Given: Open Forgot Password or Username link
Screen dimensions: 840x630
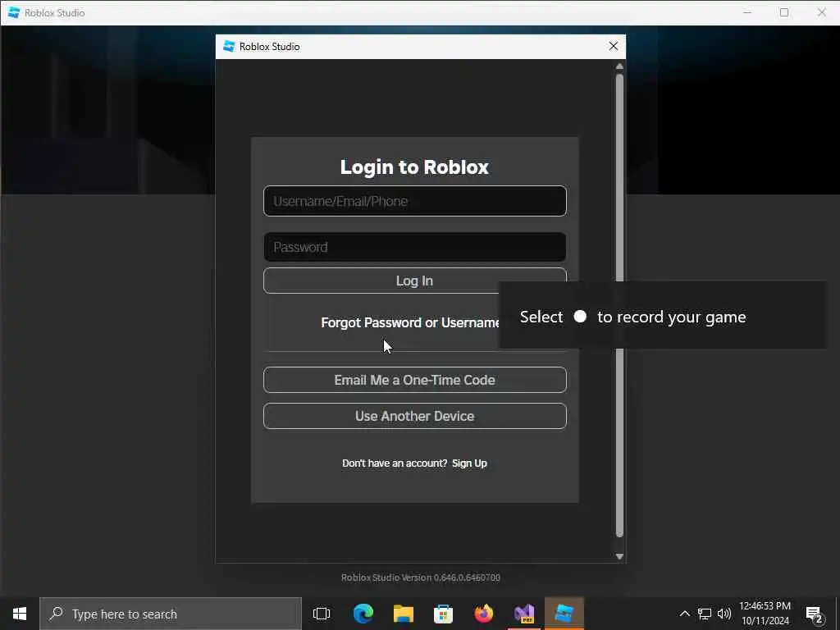Looking at the screenshot, I should coord(410,322).
